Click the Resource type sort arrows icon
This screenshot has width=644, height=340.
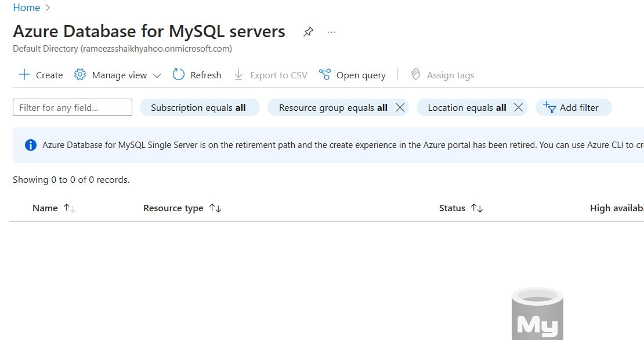(x=215, y=208)
